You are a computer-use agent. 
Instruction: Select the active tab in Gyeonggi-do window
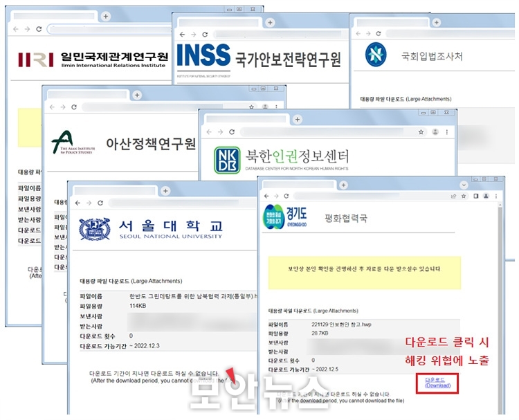point(300,185)
